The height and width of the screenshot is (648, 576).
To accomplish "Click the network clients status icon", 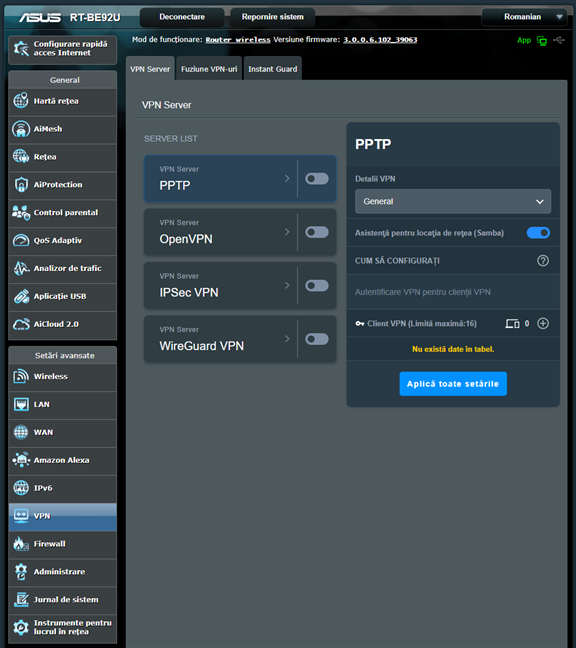I will [542, 40].
